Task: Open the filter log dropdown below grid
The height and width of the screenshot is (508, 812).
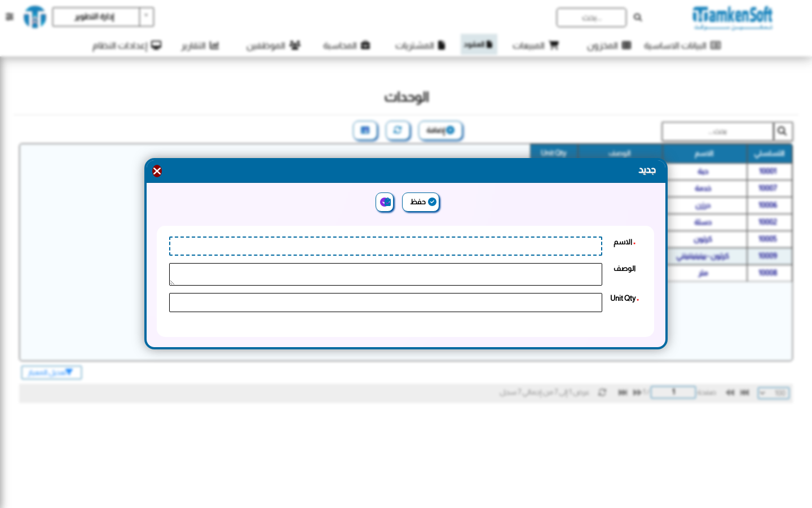Action: (52, 373)
